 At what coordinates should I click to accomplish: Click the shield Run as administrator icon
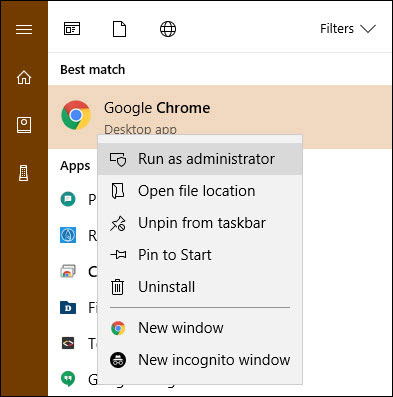pos(118,159)
